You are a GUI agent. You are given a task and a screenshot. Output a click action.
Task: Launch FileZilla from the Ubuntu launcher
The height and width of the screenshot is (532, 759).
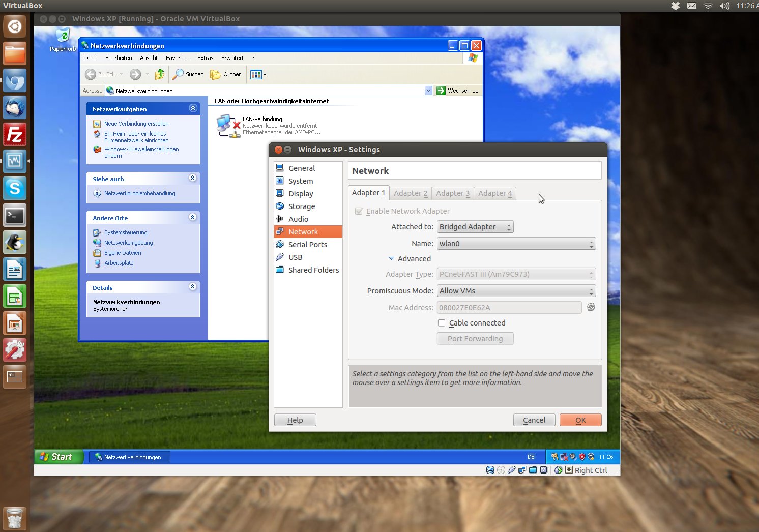click(15, 135)
